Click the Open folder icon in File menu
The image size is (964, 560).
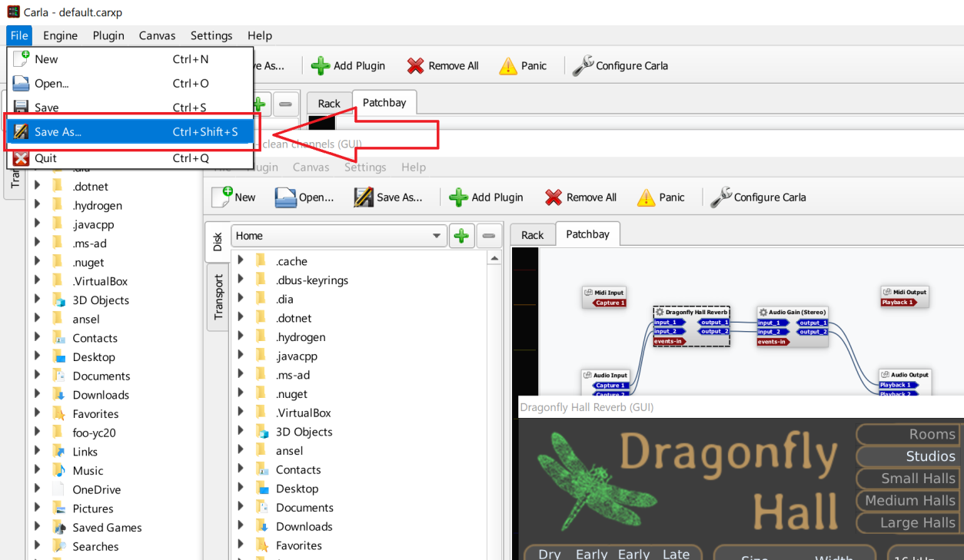coord(22,84)
